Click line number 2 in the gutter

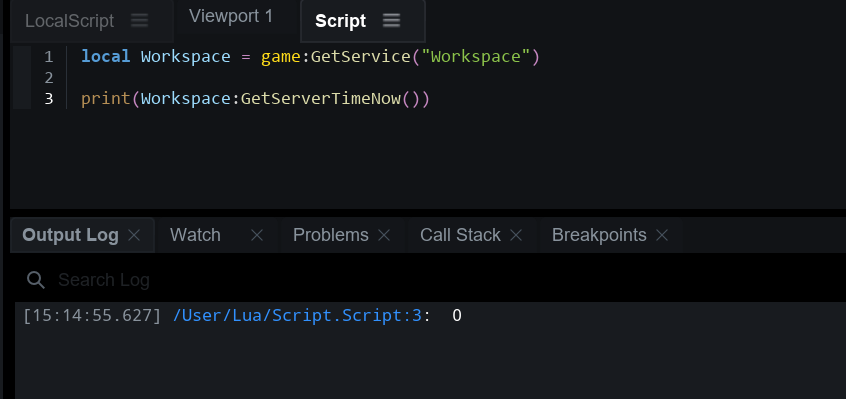(49, 78)
